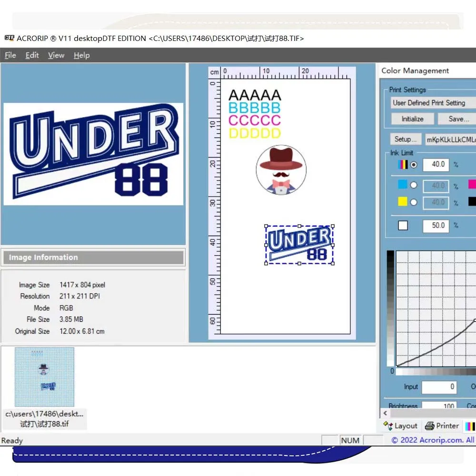The width and height of the screenshot is (476, 476).
Task: Click the Save... print setting button
Action: tap(457, 119)
